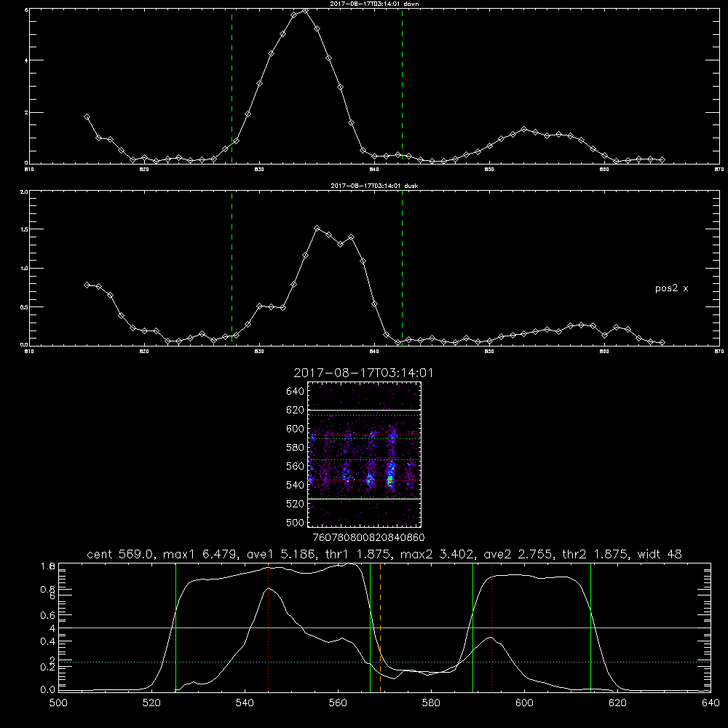Viewport: 728px width, 728px height.
Task: Click the dusk plot y-axis label '1.5'
Action: 24,229
